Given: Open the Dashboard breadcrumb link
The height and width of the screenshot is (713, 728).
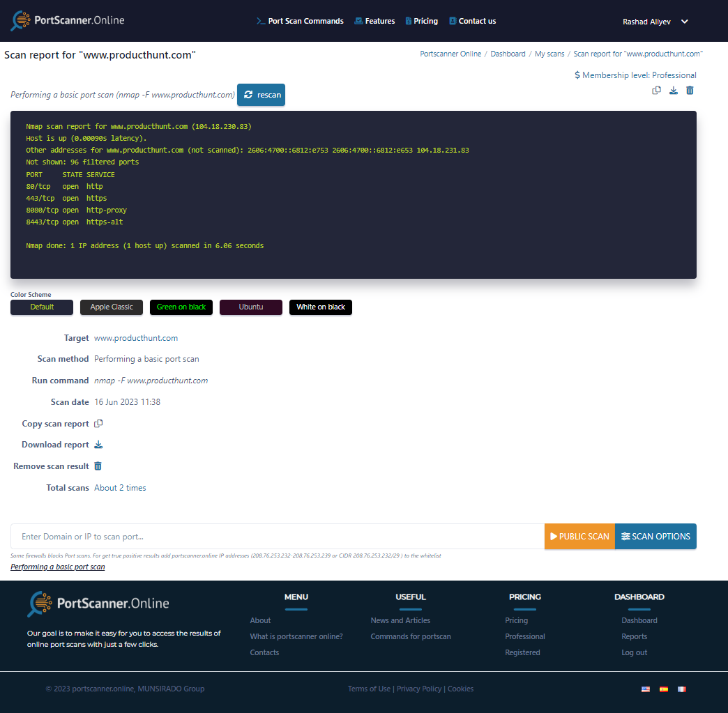Looking at the screenshot, I should 508,54.
